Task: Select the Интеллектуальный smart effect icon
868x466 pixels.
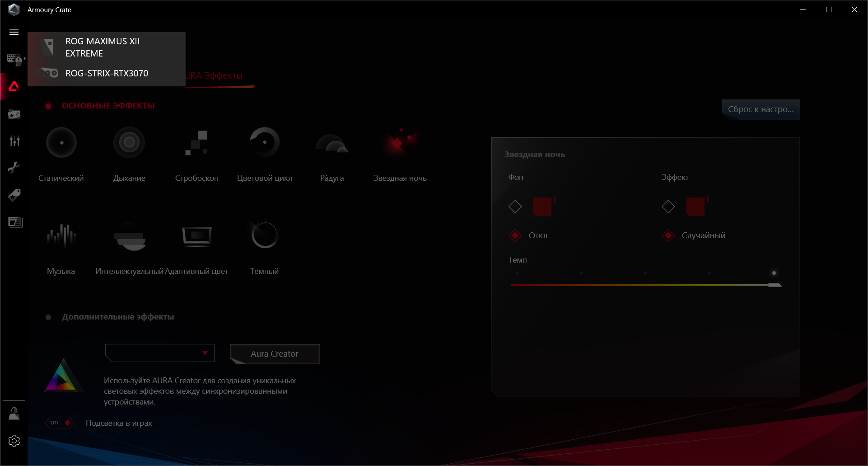Action: 130,236
